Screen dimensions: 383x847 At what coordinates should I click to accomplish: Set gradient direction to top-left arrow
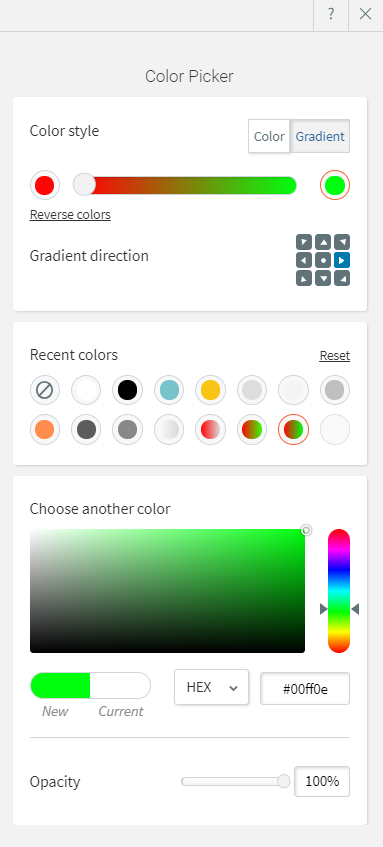pos(304,242)
